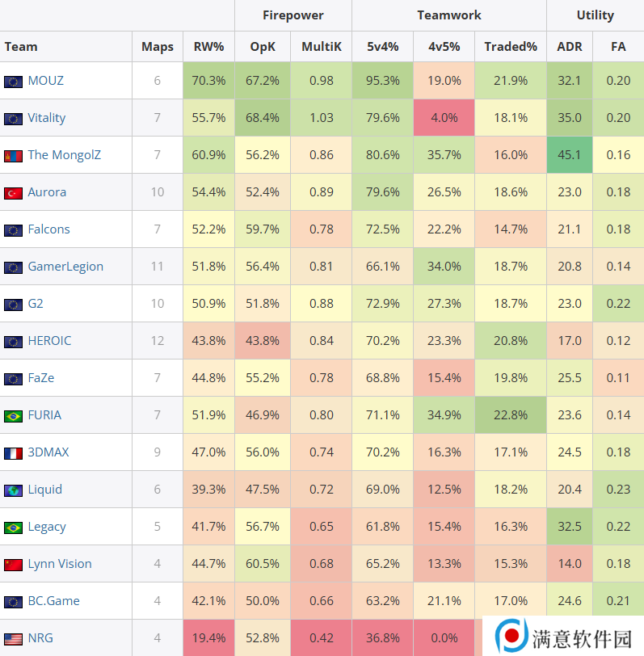Click Liquid's 0.23 FA cell
This screenshot has width=644, height=656.
point(618,490)
